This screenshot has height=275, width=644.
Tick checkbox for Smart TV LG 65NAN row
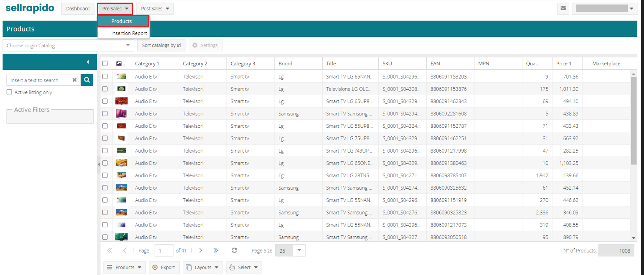coord(105,76)
